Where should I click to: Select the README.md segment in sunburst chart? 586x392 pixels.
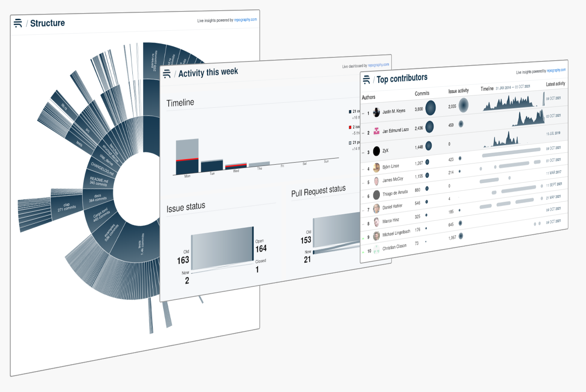[x=99, y=181]
